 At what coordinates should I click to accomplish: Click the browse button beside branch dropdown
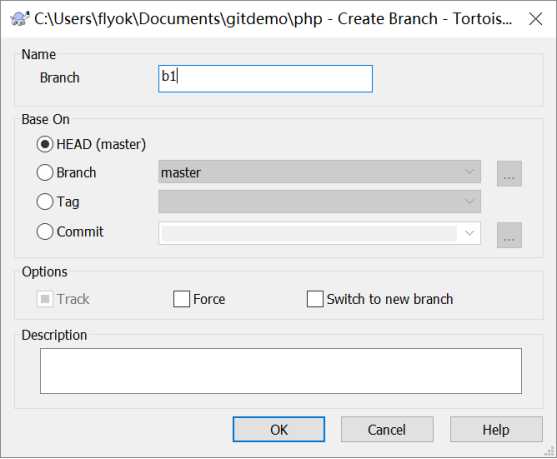point(509,173)
